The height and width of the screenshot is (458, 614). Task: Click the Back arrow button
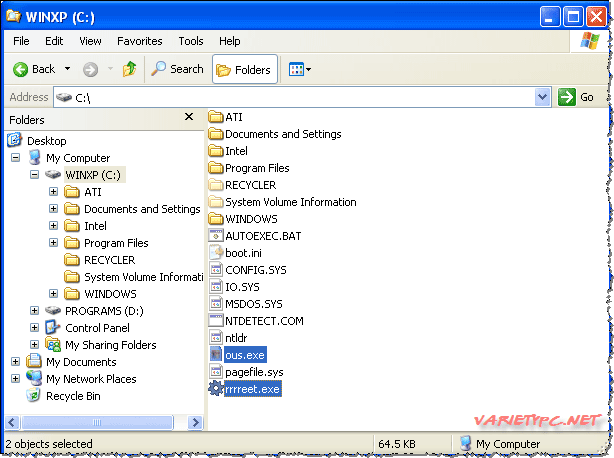33,69
